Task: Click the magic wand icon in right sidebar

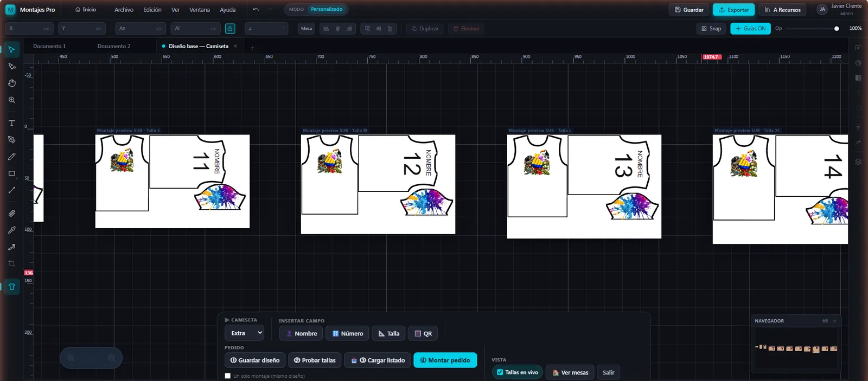Action: 858,143
